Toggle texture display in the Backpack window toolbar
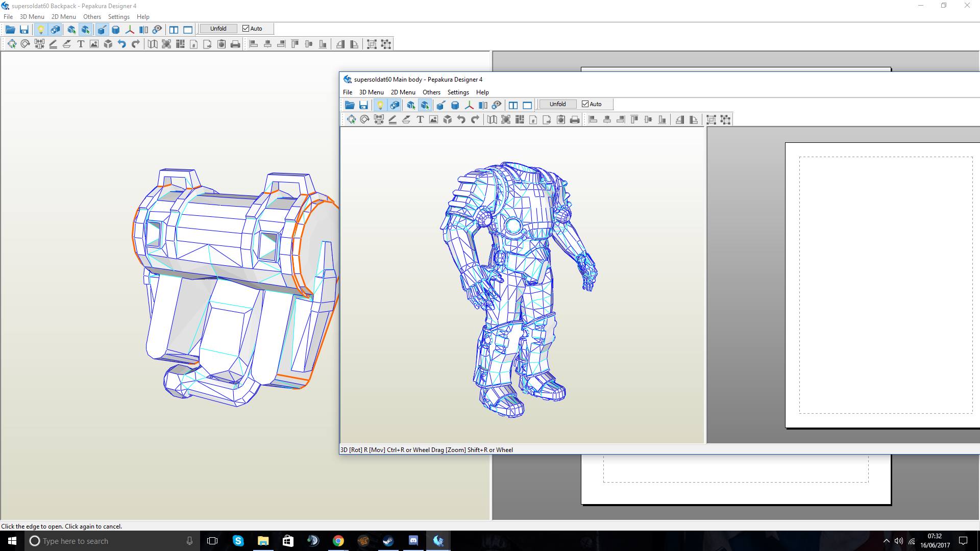 (55, 29)
